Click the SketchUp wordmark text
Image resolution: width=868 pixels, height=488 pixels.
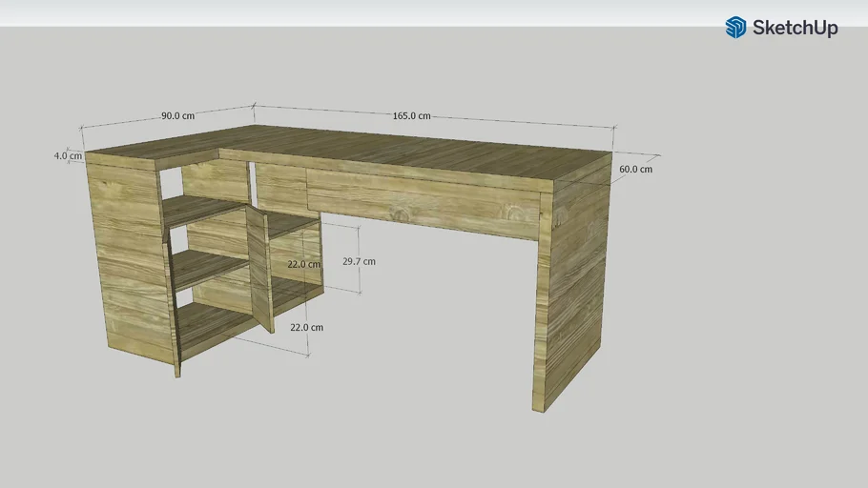(795, 28)
